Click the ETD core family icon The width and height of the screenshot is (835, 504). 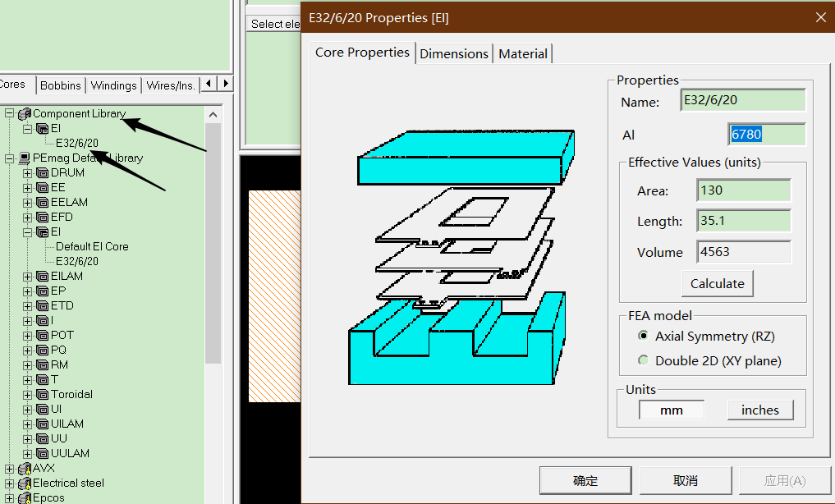44,305
